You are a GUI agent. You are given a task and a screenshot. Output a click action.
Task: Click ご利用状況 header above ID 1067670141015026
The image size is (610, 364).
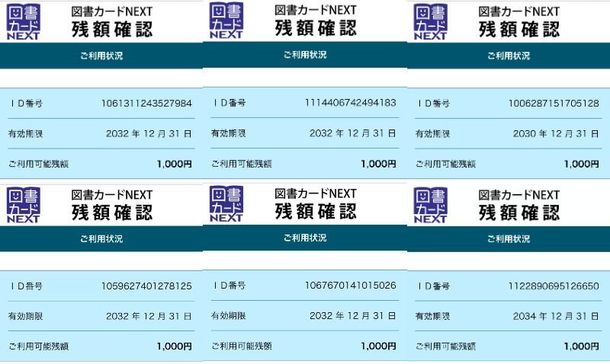[305, 238]
